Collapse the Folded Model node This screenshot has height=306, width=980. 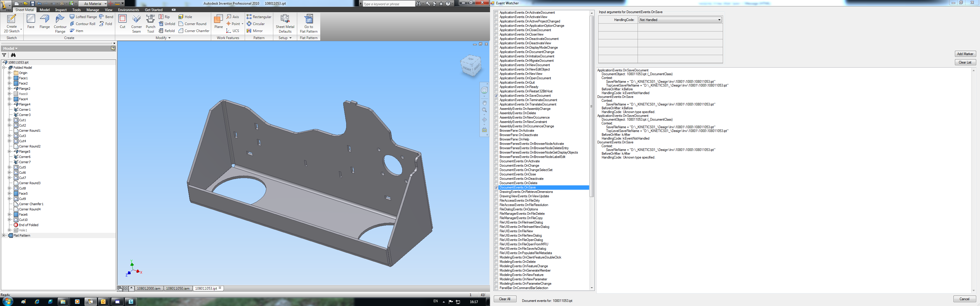(x=4, y=68)
